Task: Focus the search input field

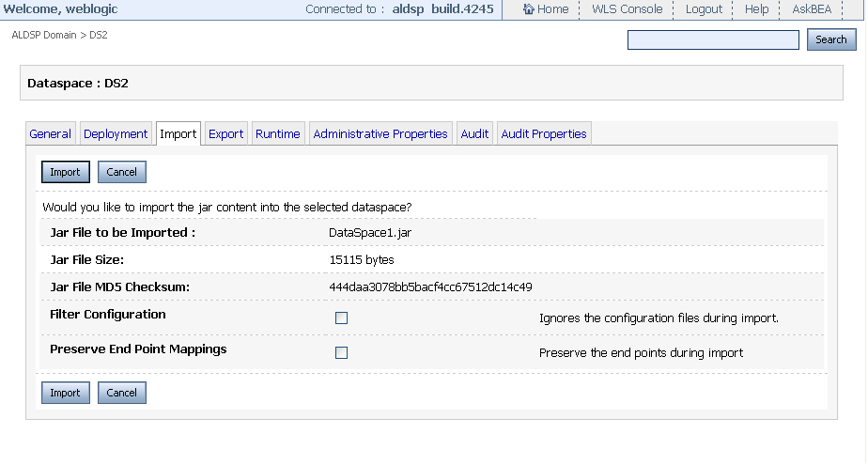Action: click(713, 39)
